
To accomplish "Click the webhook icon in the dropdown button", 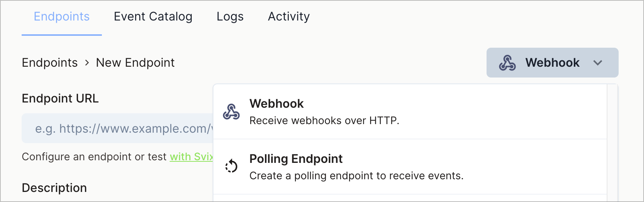I will [507, 63].
